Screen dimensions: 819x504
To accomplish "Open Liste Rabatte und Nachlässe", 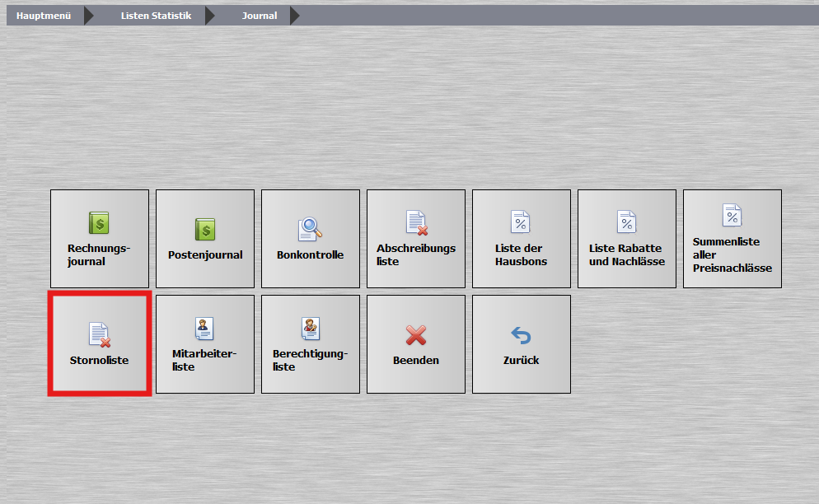I will coord(627,239).
